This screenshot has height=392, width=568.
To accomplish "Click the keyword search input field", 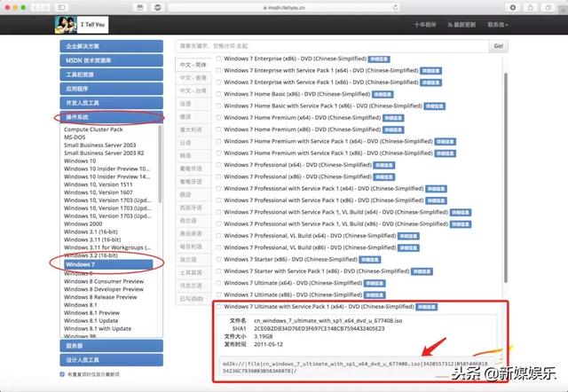I will (x=332, y=46).
